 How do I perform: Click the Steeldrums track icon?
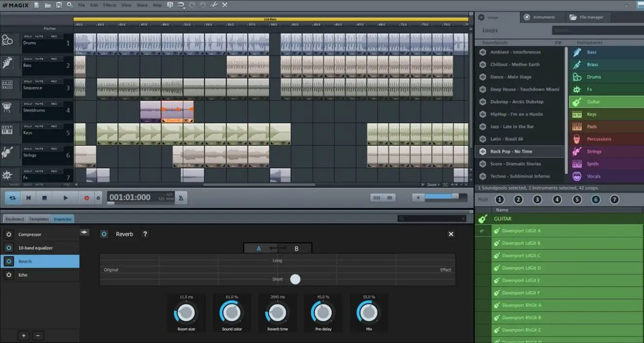point(7,107)
